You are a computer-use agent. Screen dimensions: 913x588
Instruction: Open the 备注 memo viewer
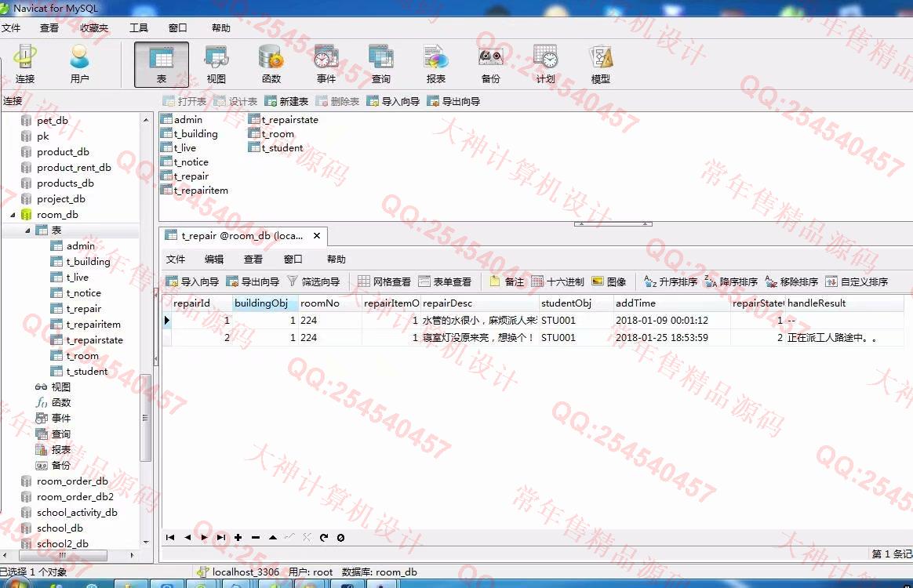coord(507,281)
